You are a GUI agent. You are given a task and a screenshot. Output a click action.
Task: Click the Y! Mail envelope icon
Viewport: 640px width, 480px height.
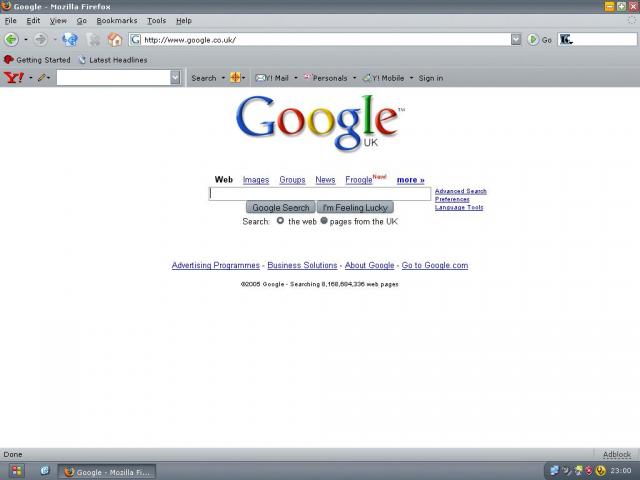260,78
